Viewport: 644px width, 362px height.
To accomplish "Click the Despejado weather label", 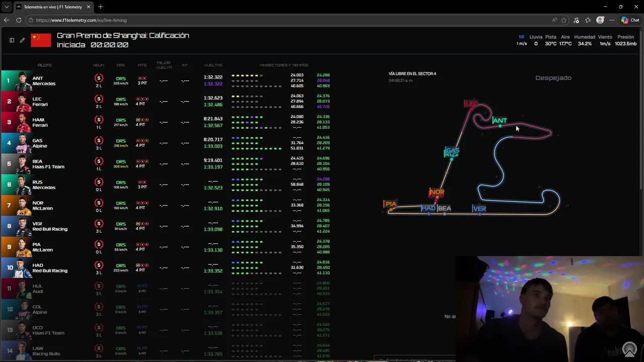I will (x=553, y=78).
